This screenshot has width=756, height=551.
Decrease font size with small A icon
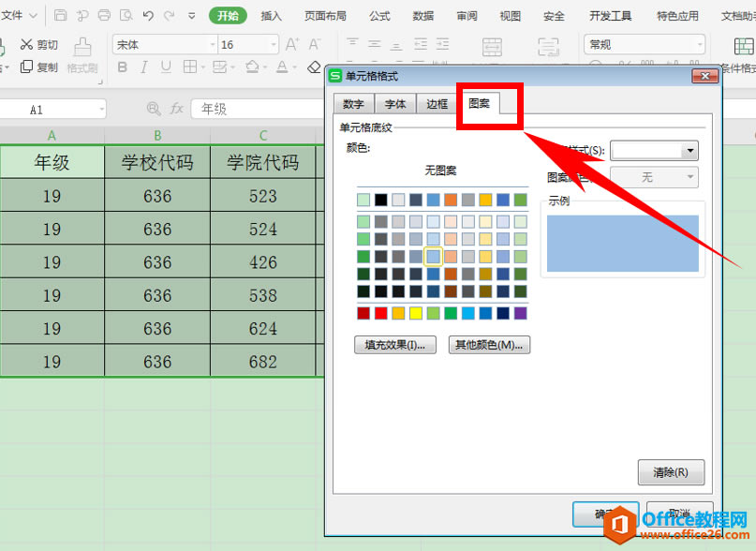coord(315,44)
